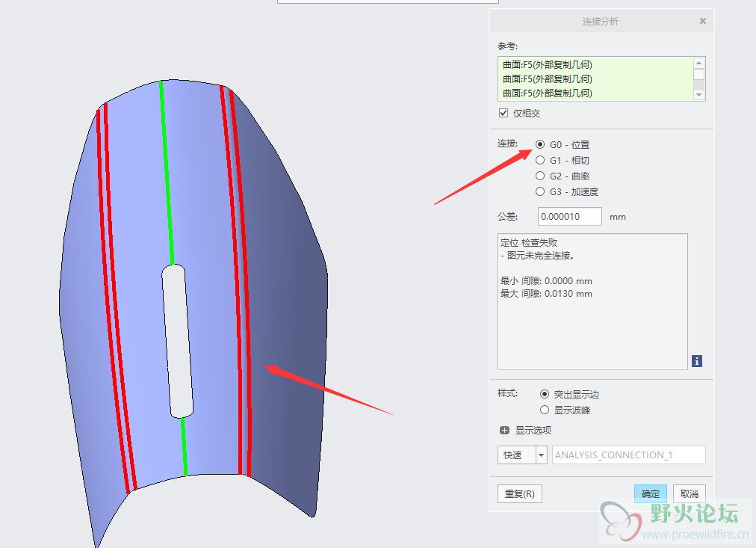Click the 重复(R) button
Screen dimensions: 756x548
(520, 494)
